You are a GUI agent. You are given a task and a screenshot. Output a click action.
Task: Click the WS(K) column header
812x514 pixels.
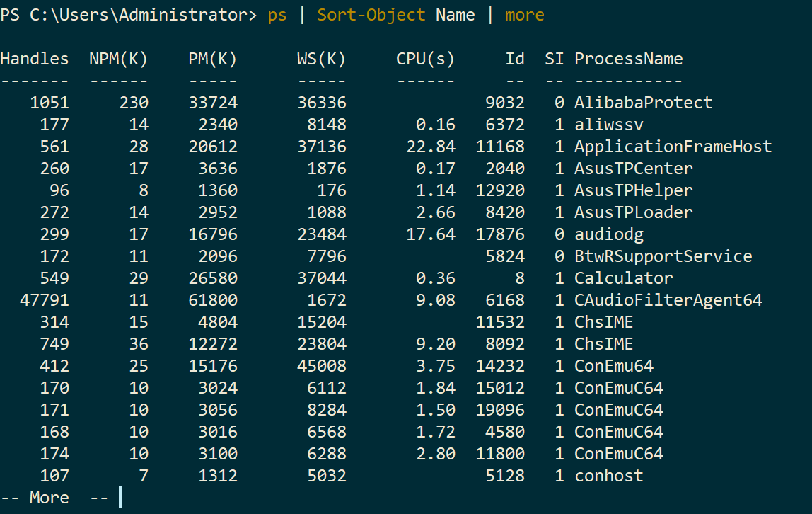click(321, 59)
